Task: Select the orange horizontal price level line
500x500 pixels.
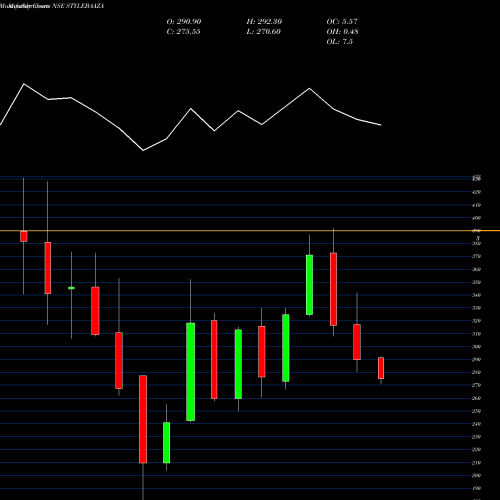Action: click(x=250, y=230)
